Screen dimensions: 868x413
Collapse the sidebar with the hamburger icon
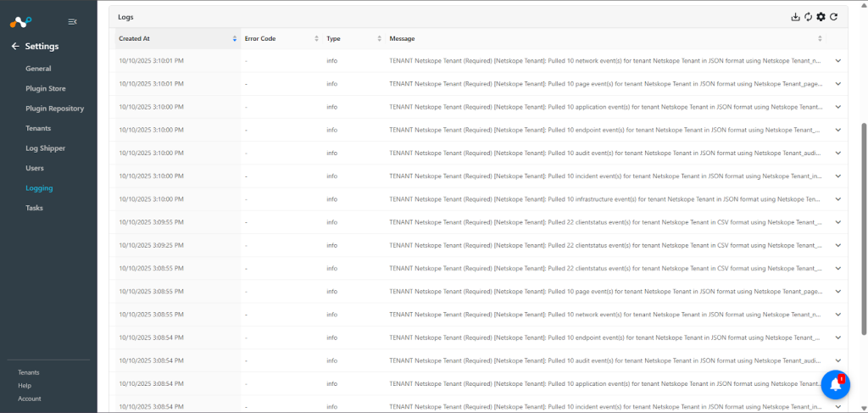[72, 21]
